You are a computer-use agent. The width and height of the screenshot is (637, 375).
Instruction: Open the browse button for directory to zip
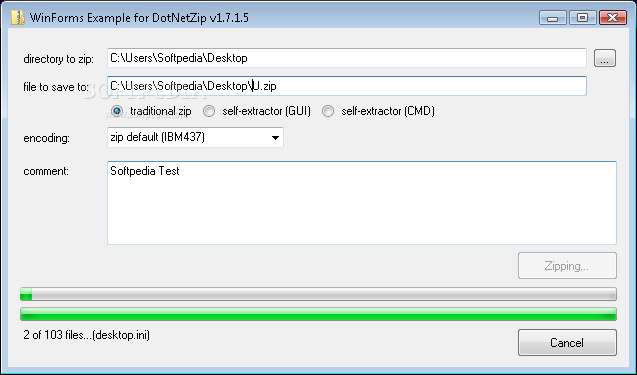(605, 58)
